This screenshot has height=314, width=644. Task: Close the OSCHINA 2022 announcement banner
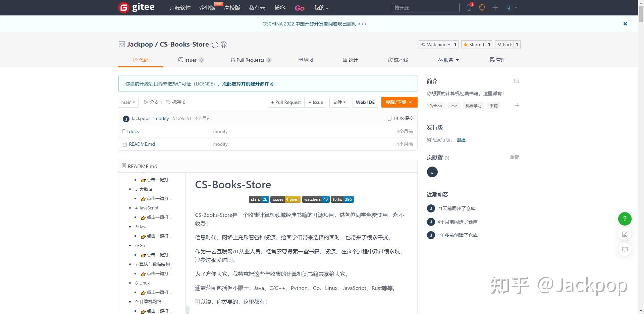[625, 24]
